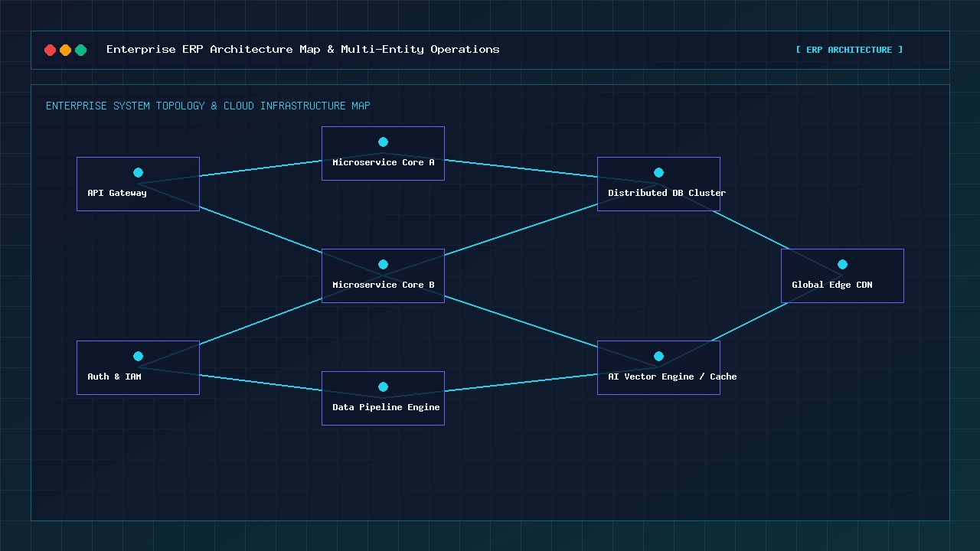
Task: Click the orange window control dot
Action: pyautogui.click(x=65, y=50)
